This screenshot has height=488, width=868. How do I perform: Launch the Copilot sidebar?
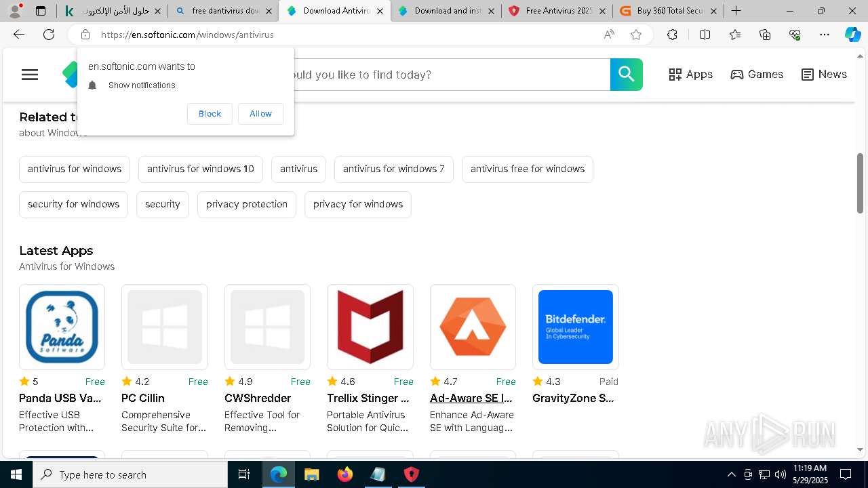point(852,35)
